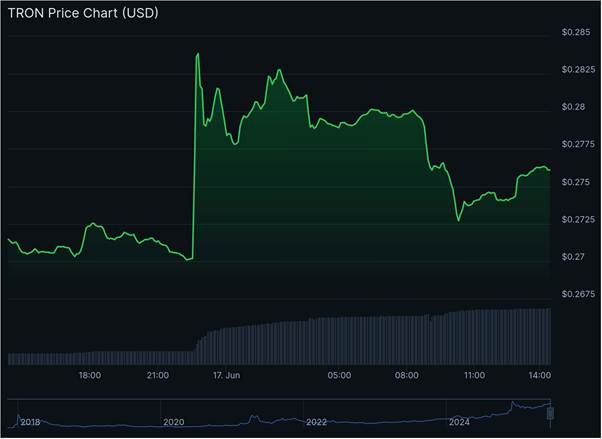Viewport: 602px width, 439px height.
Task: Click the $0.2825 price axis label
Action: [579, 70]
